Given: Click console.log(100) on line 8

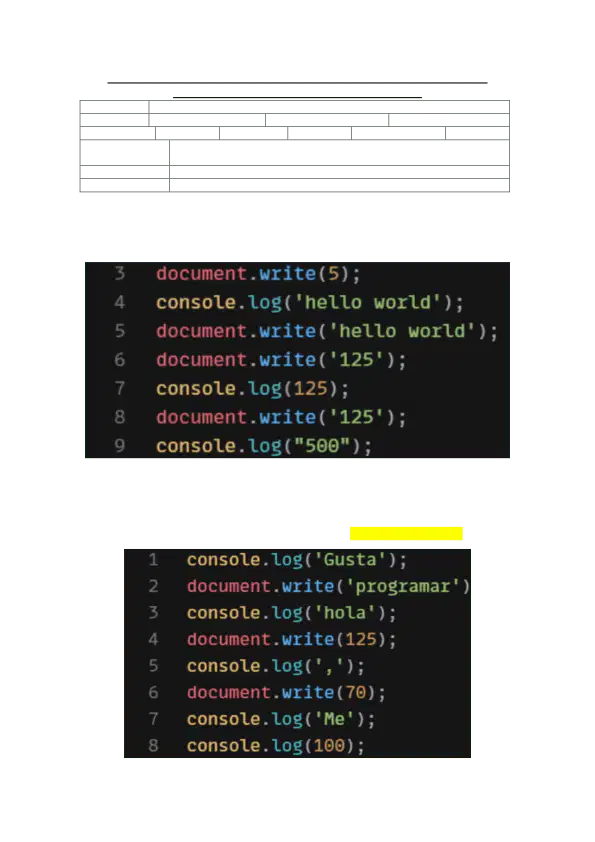Looking at the screenshot, I should [275, 745].
